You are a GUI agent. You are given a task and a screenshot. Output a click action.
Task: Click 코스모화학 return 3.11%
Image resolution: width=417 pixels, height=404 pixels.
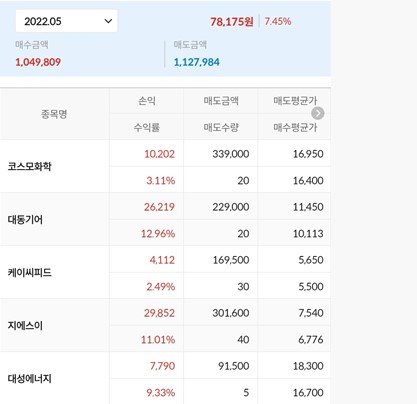point(161,180)
